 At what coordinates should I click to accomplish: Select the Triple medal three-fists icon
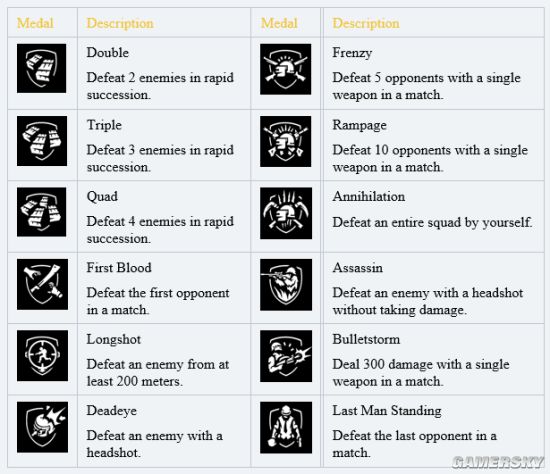click(42, 141)
